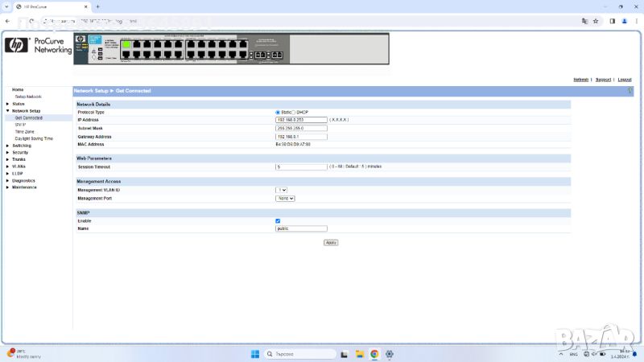Click the Support link
644x362 pixels.
click(603, 80)
